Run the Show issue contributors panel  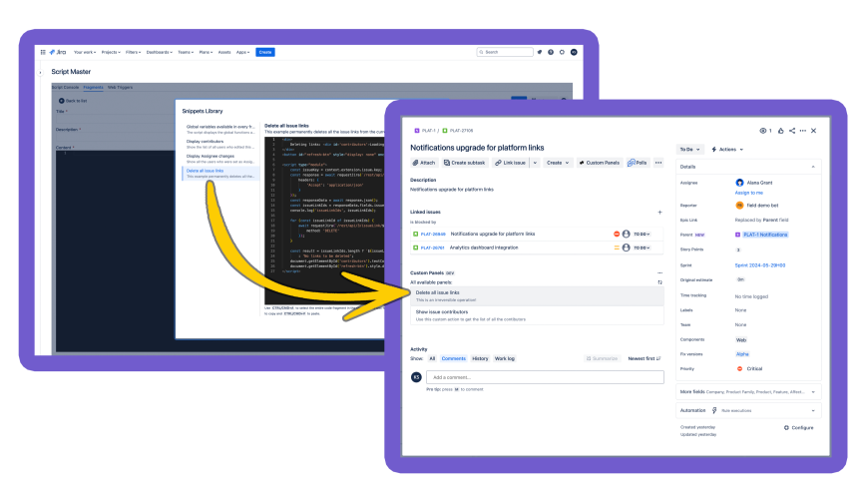(x=537, y=315)
